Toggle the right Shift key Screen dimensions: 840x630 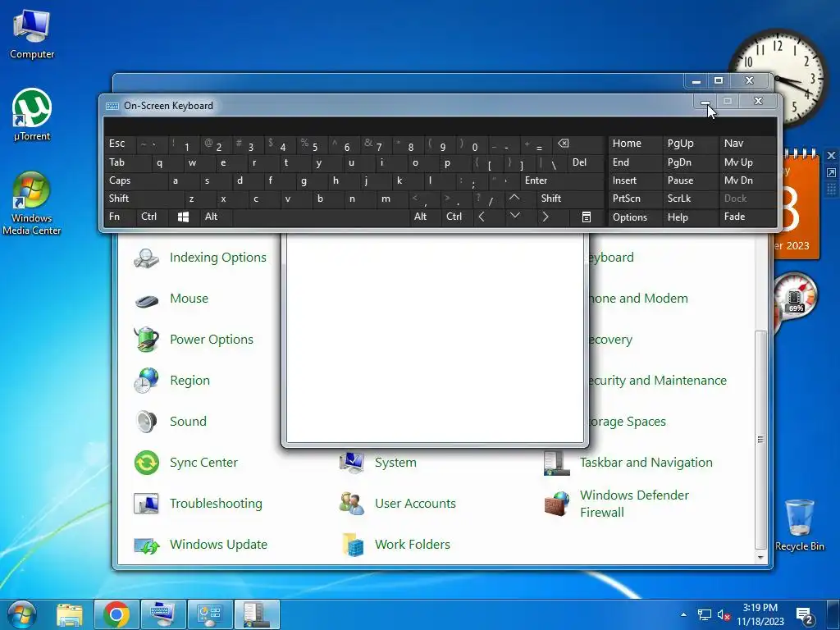tap(570, 199)
